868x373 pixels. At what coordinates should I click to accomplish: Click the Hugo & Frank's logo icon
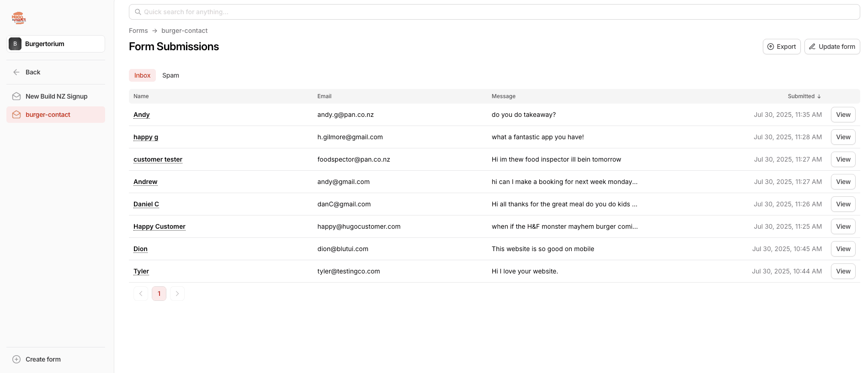pyautogui.click(x=19, y=18)
